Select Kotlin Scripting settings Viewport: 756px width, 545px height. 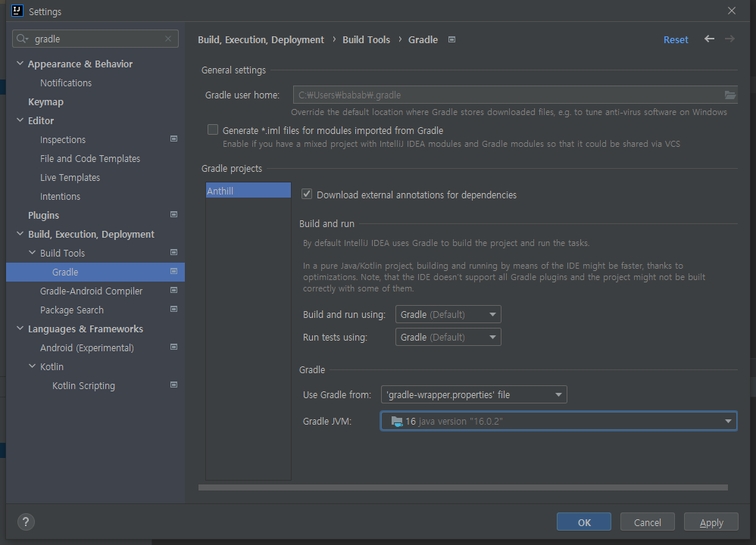[x=83, y=385]
